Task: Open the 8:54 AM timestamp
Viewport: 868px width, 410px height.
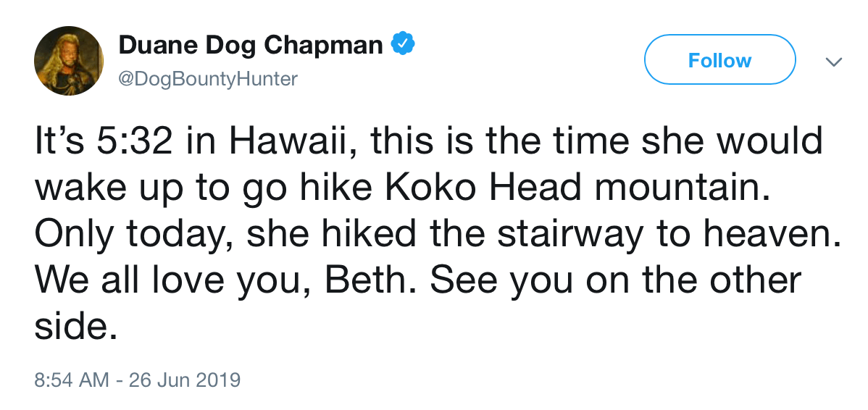Action: tap(72, 380)
